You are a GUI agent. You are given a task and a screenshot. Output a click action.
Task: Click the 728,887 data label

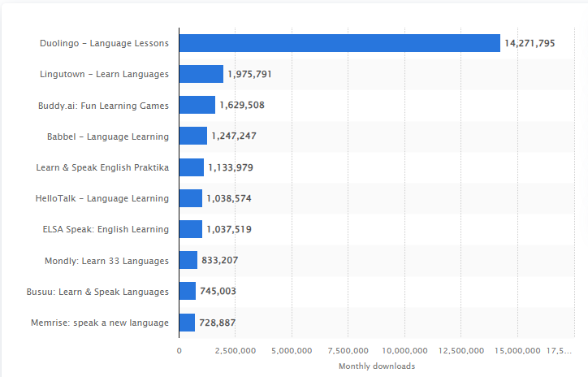point(218,323)
